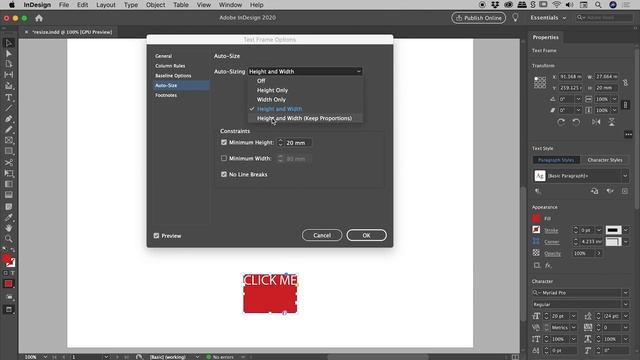
Task: Click the reference point locator grid
Action: click(x=540, y=82)
